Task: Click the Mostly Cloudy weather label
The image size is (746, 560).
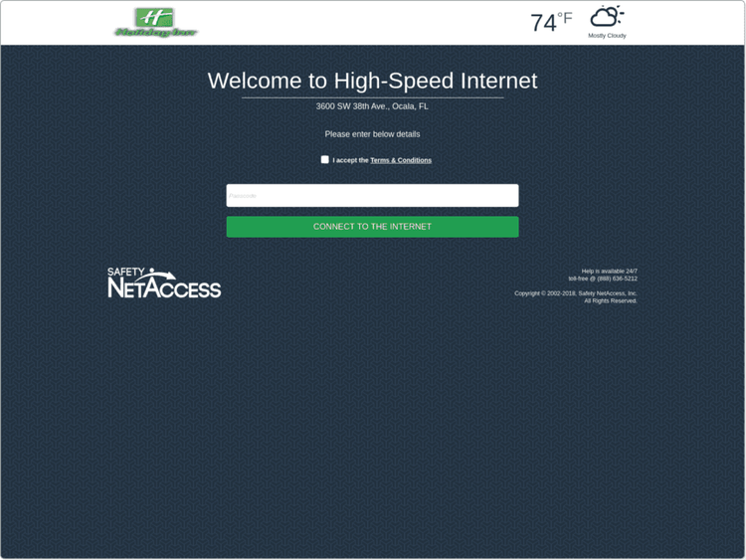Action: [607, 36]
